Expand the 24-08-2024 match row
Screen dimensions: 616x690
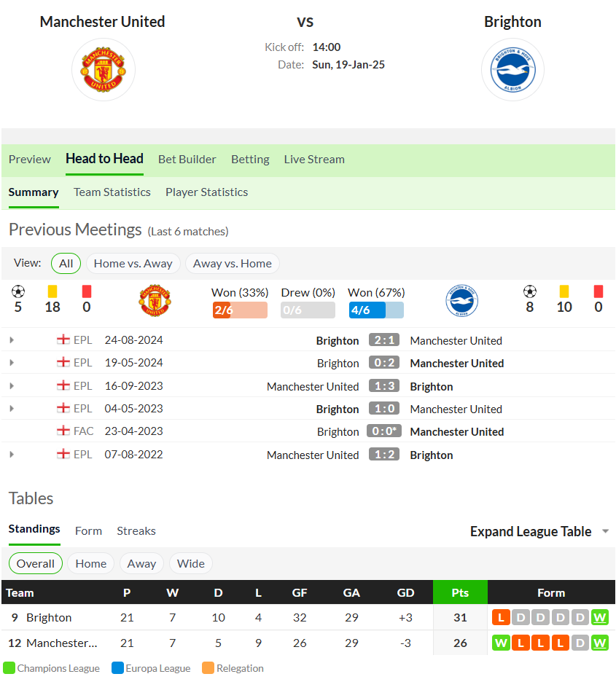pyautogui.click(x=12, y=340)
